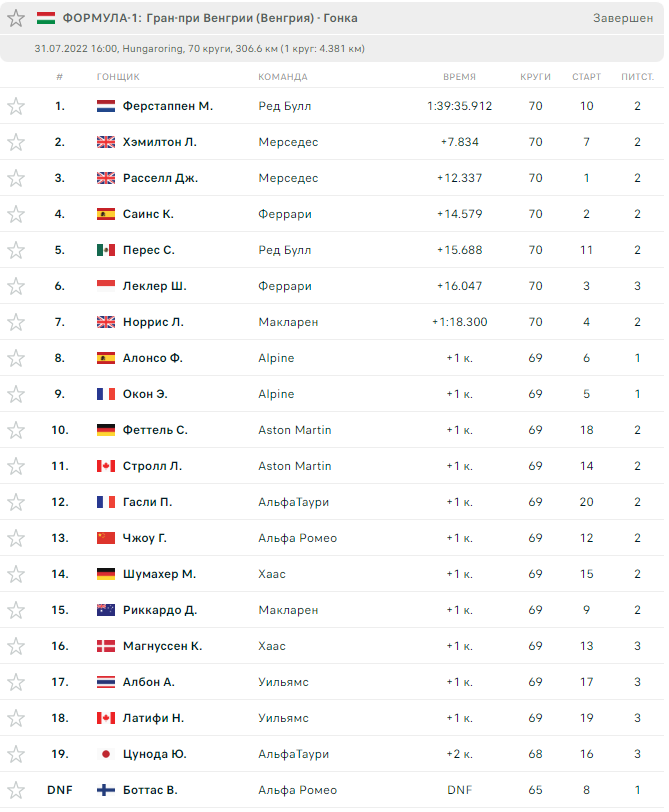This screenshot has width=669, height=812.
Task: Sort by СТАРТ column header
Action: tap(586, 77)
